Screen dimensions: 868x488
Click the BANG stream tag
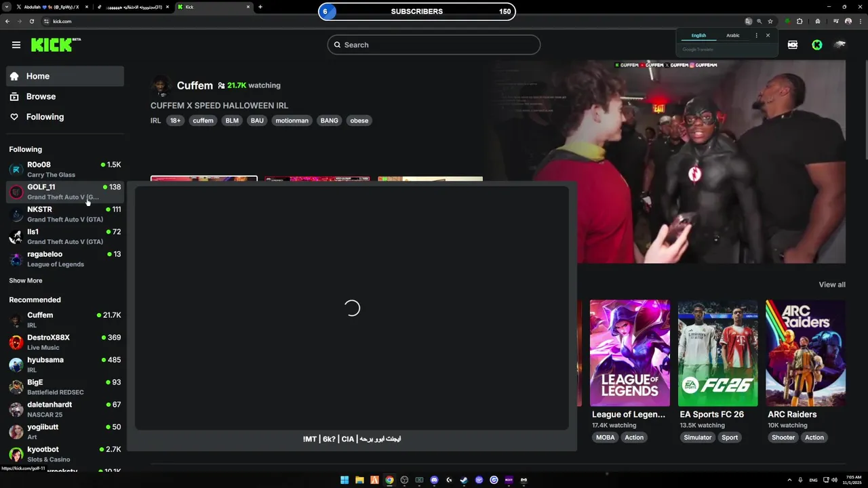pyautogui.click(x=329, y=121)
